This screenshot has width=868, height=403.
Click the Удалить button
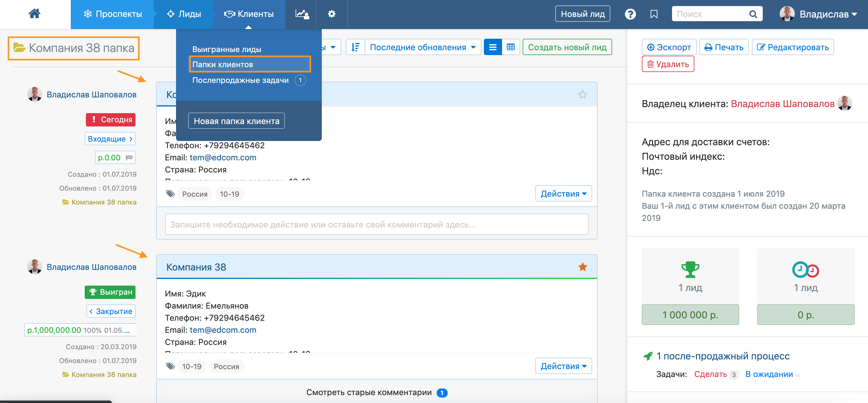pos(667,64)
